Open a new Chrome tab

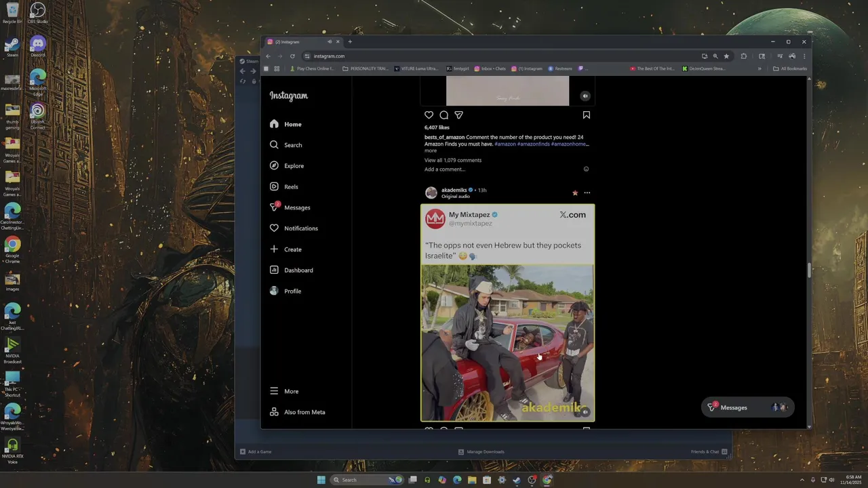click(350, 42)
